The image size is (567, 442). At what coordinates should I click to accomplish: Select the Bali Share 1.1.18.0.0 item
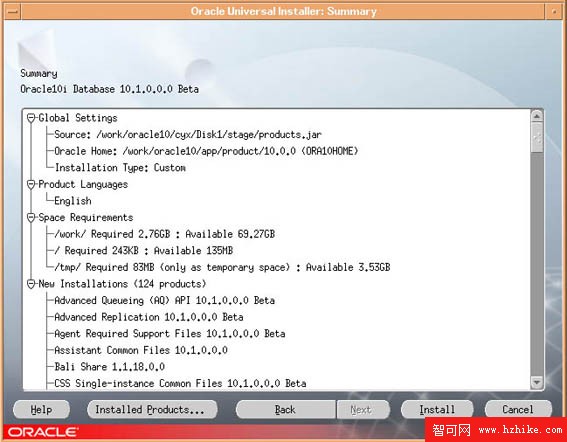coord(110,367)
